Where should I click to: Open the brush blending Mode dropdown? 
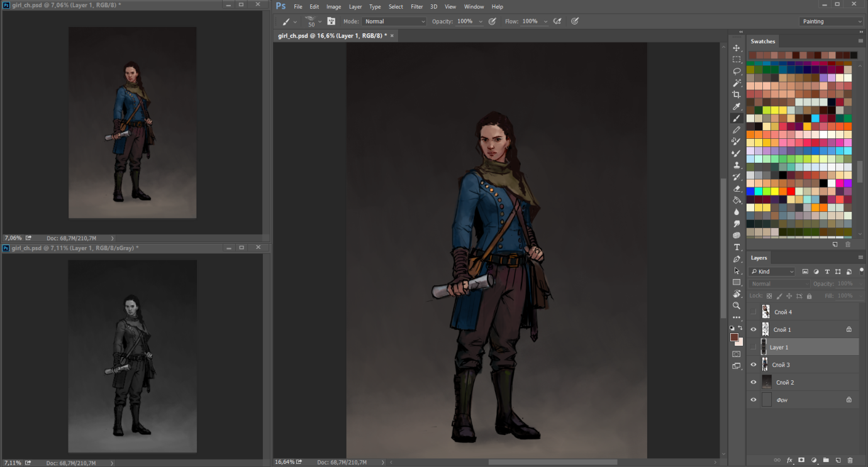[x=394, y=21]
